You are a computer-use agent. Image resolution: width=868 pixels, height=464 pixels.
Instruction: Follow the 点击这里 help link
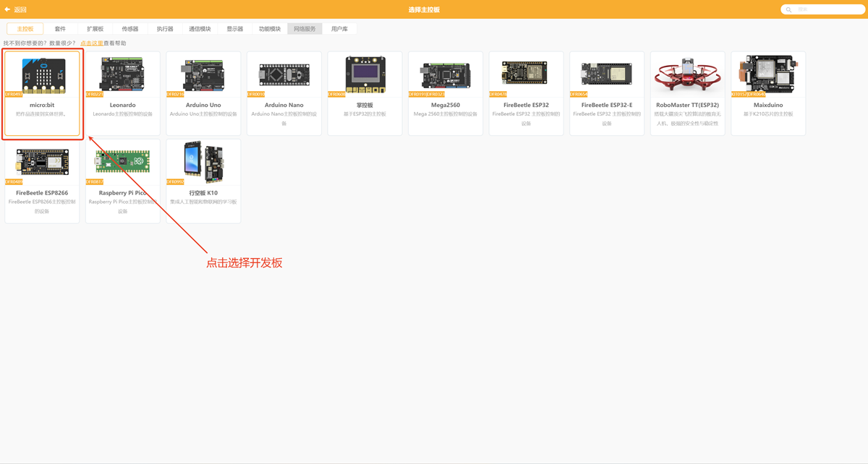[x=92, y=43]
